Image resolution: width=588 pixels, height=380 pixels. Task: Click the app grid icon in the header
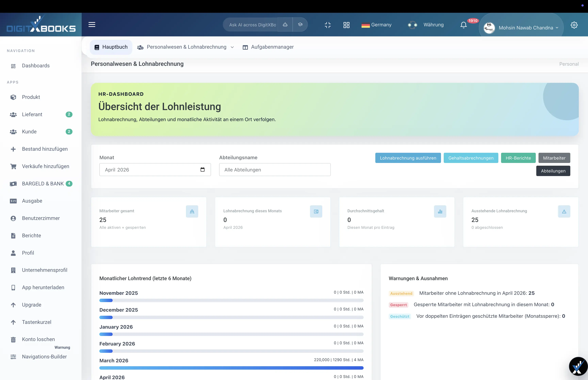tap(346, 25)
